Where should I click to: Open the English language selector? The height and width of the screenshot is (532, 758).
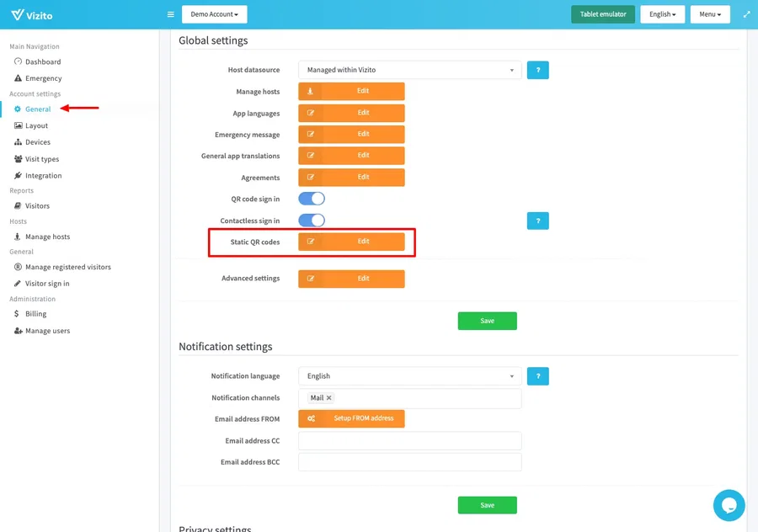(662, 14)
